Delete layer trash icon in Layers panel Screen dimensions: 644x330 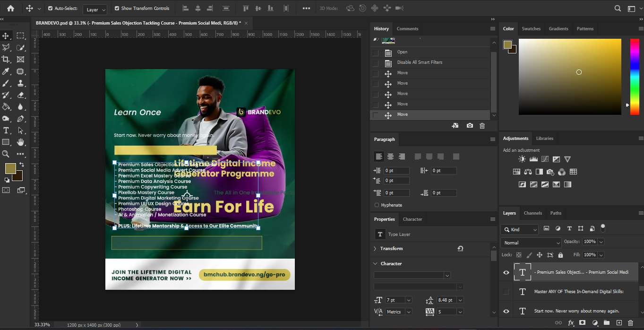coord(630,323)
